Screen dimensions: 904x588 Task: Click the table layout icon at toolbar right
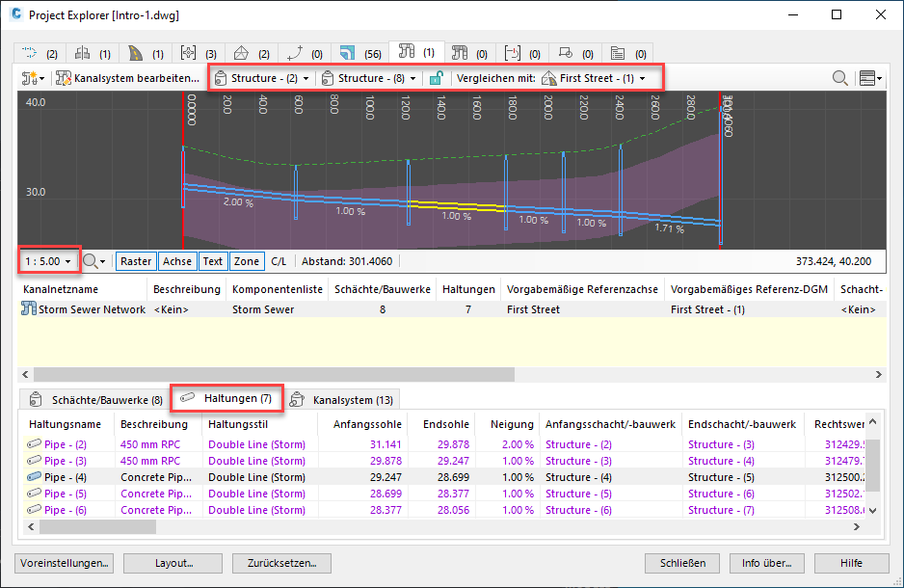pos(868,77)
